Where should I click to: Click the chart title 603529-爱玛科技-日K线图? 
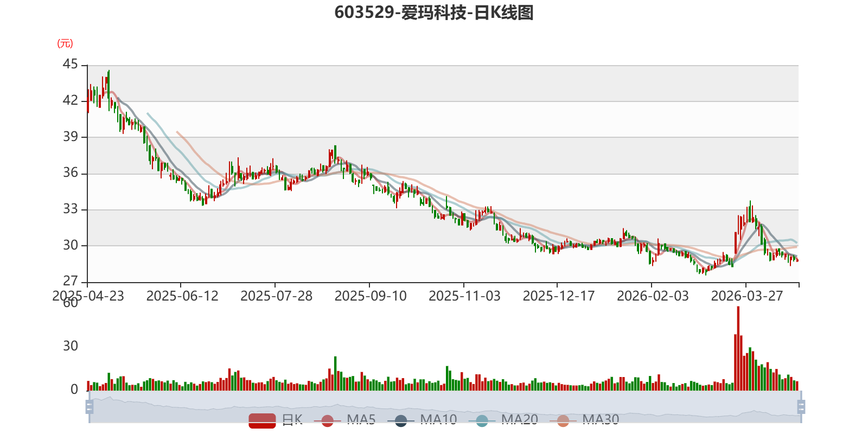(434, 12)
